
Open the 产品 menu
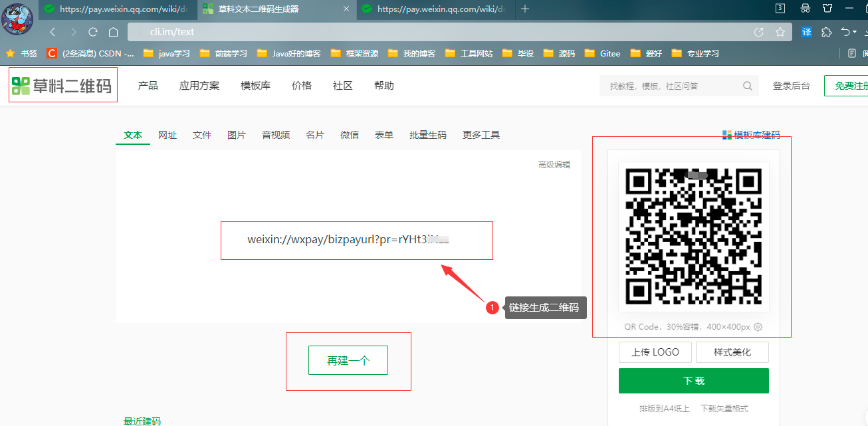148,85
